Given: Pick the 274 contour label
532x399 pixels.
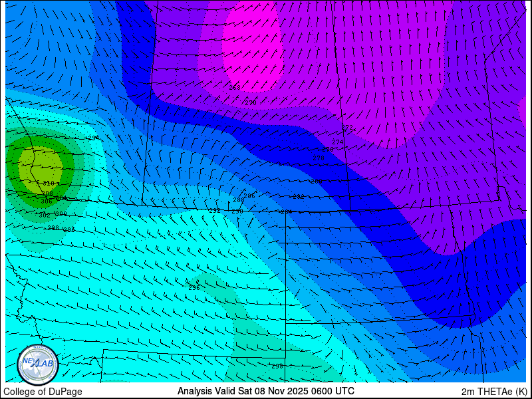Looking at the screenshot, I should (x=338, y=142).
